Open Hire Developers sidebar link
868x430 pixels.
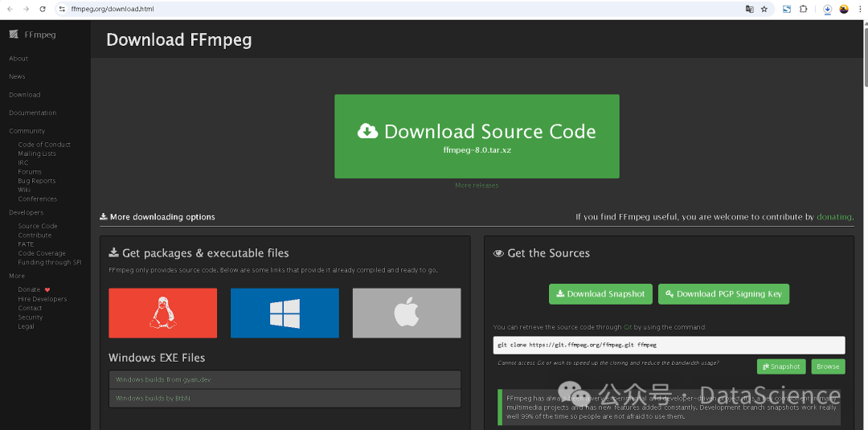tap(42, 299)
